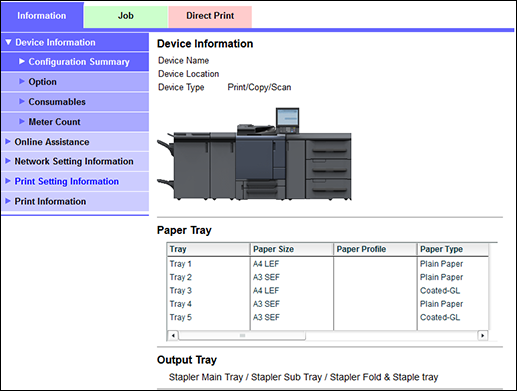The height and width of the screenshot is (391, 517).
Task: Open the Direct Print tab
Action: (210, 17)
